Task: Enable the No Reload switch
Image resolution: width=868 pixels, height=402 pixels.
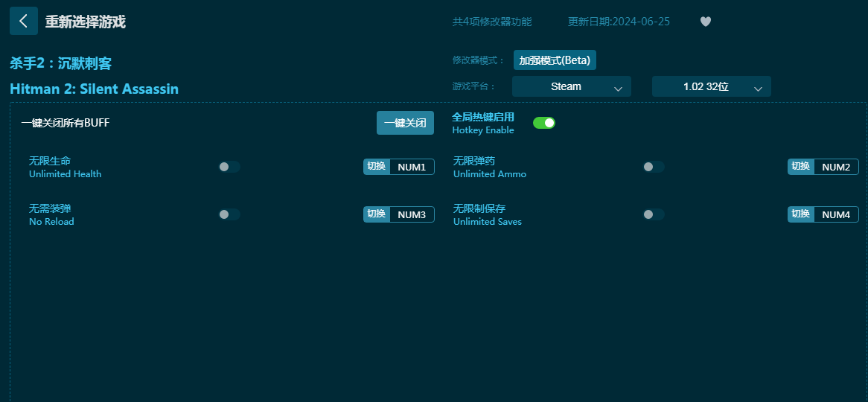Action: pos(229,214)
